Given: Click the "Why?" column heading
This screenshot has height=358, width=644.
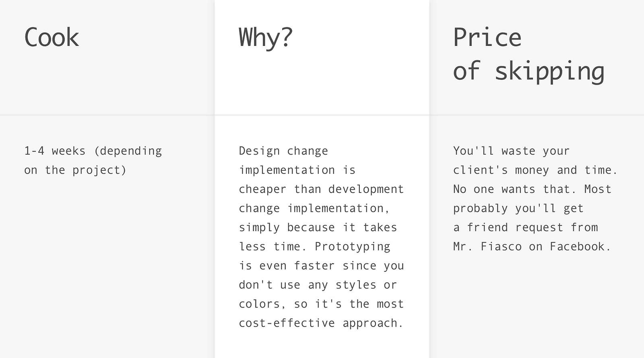Looking at the screenshot, I should point(266,37).
